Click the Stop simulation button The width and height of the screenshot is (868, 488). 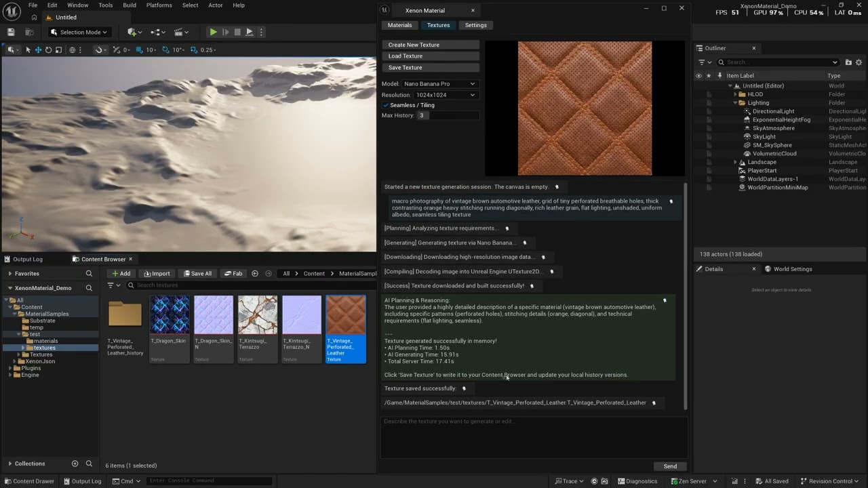(237, 32)
